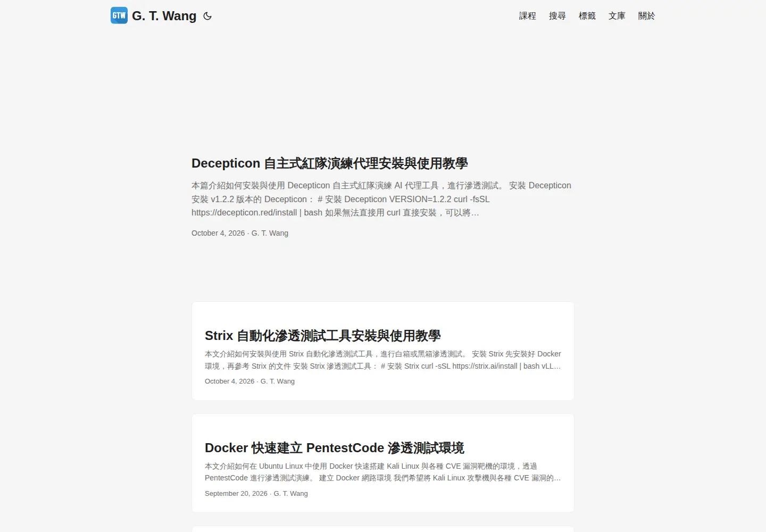
Task: Open the Docker 快速建立 PentestCode article
Action: pos(335,448)
